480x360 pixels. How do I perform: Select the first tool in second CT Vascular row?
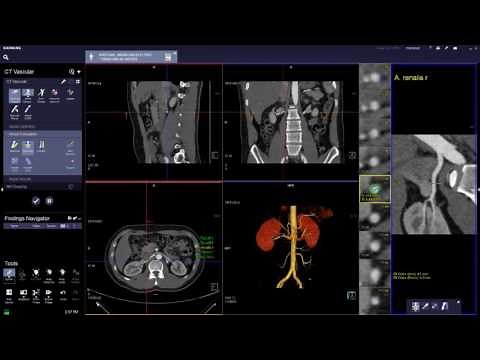tap(15, 112)
